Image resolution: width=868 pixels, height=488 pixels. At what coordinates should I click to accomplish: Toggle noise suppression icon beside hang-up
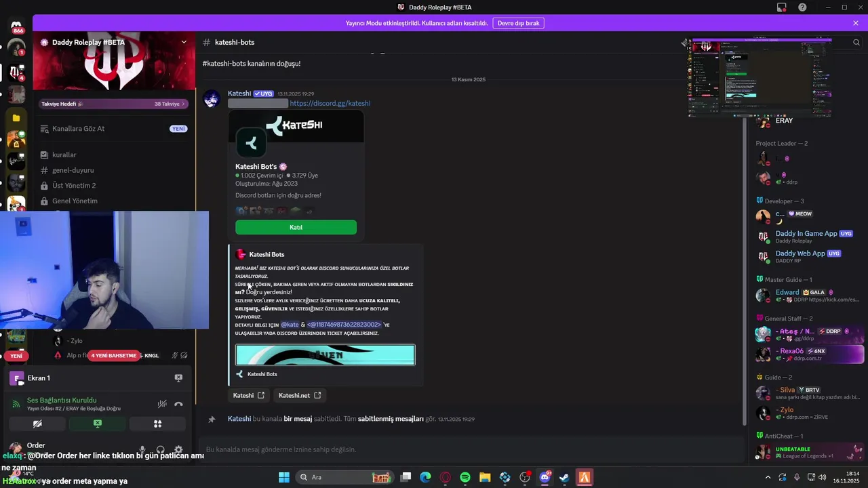click(x=162, y=404)
